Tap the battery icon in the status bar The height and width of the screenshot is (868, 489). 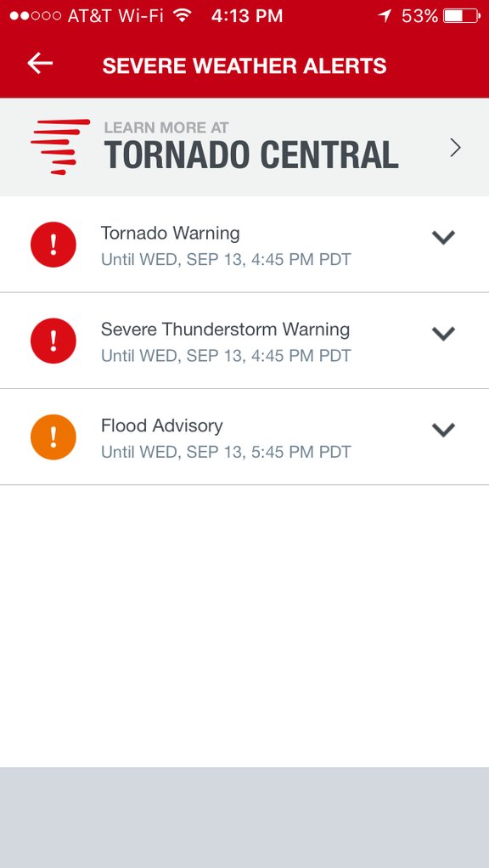click(462, 15)
